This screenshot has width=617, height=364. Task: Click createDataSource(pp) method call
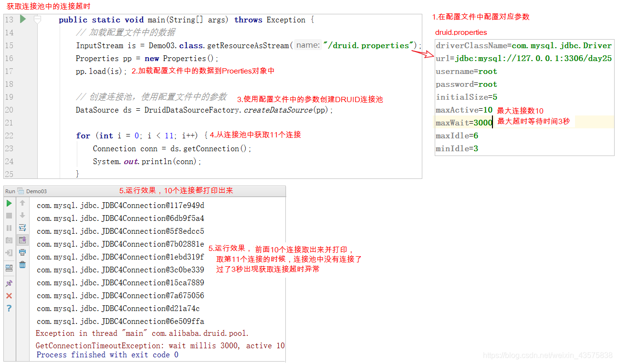click(x=288, y=110)
